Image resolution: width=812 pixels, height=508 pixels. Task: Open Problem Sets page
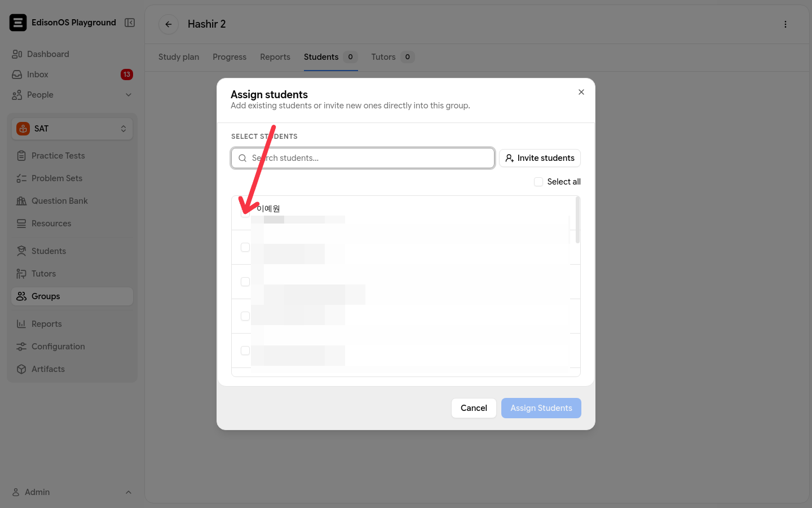point(72,178)
